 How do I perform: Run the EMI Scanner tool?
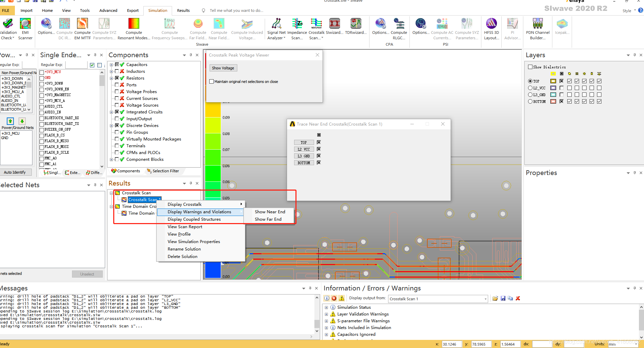coord(25,29)
